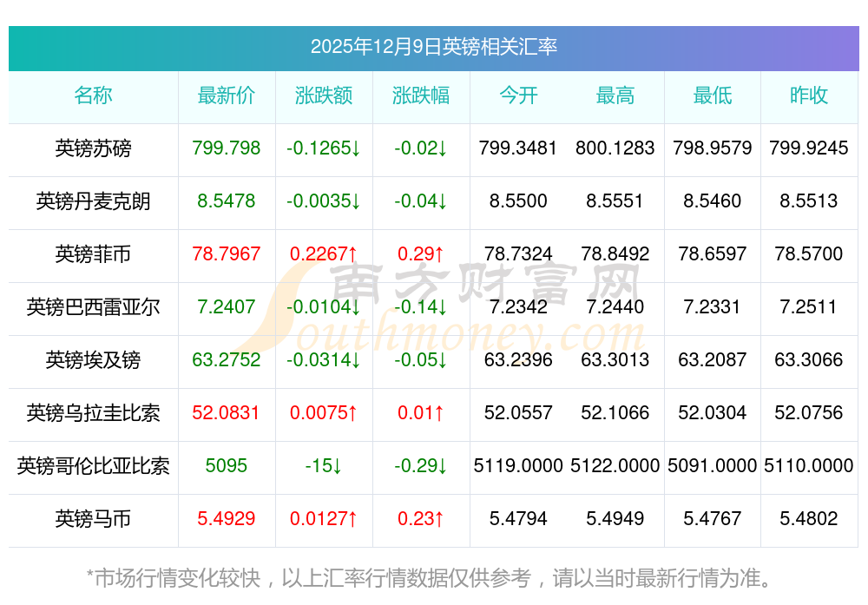Screen dimensions: 868x605
Task: Click previous close 52.0756
Action: [x=809, y=413]
